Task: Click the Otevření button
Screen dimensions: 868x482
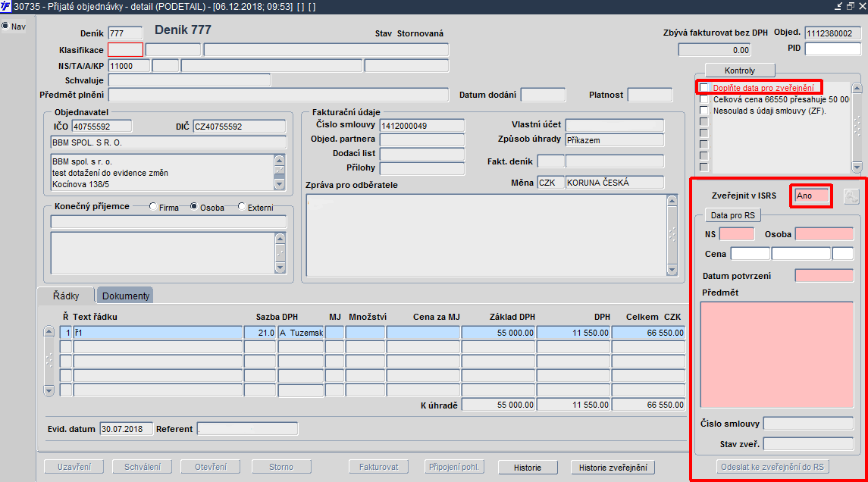Action: click(211, 467)
